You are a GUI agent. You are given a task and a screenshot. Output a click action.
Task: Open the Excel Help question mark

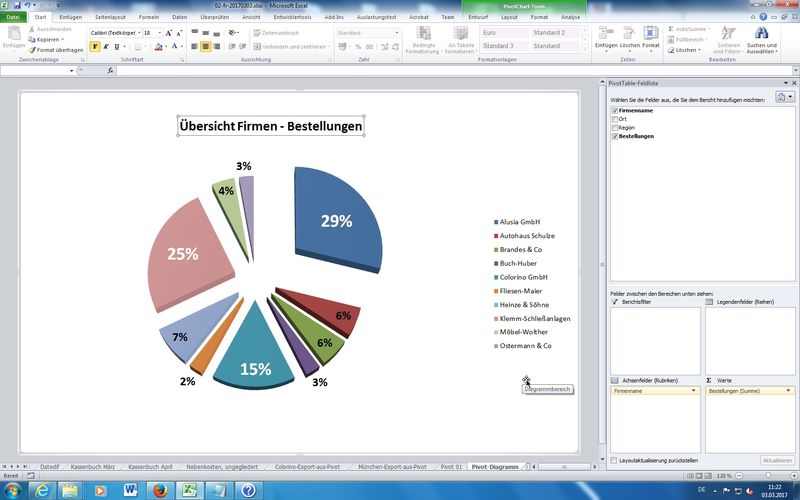pyautogui.click(x=764, y=17)
